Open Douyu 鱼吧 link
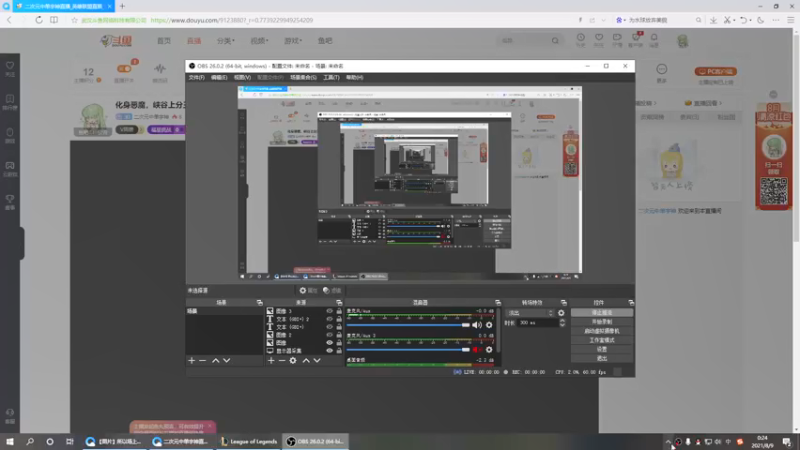The height and width of the screenshot is (450, 800). pos(325,41)
